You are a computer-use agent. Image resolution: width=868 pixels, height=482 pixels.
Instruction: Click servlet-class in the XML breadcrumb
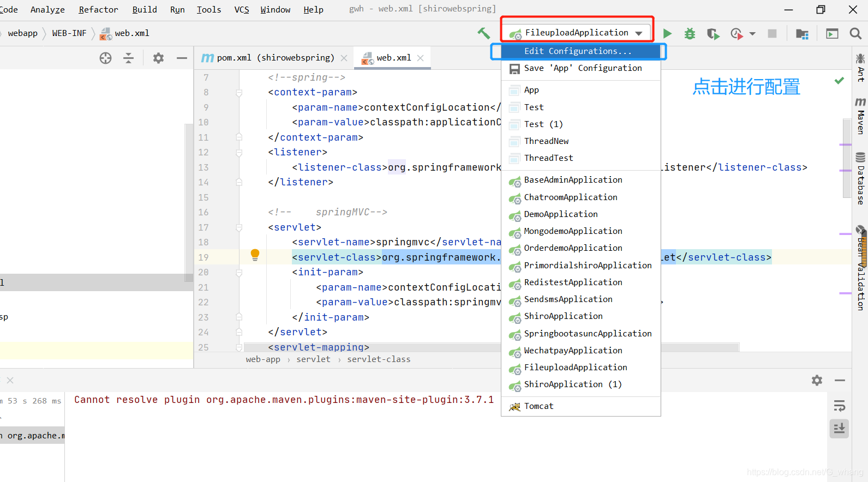pyautogui.click(x=379, y=359)
